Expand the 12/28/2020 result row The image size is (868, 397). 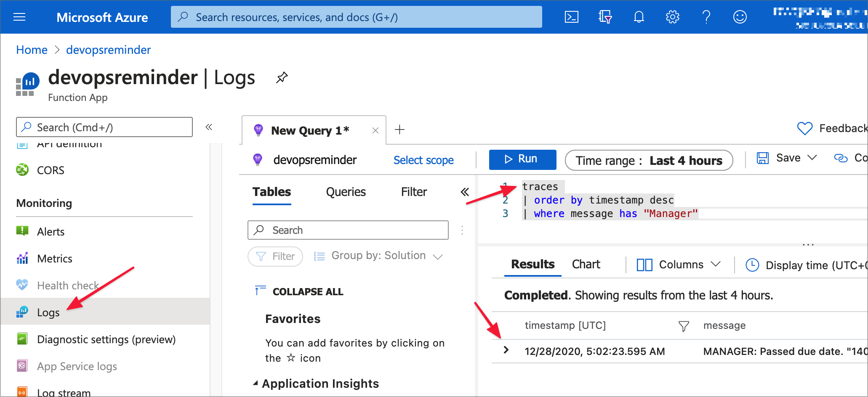coord(506,350)
